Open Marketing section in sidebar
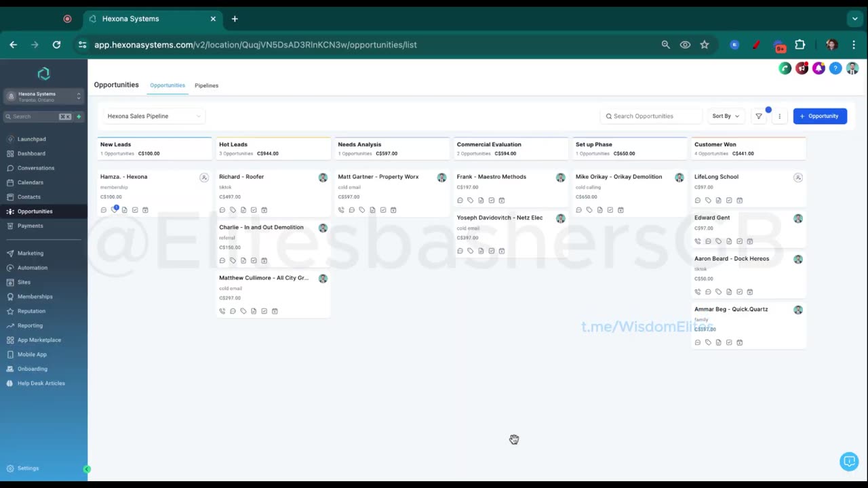This screenshot has width=868, height=488. click(x=31, y=253)
